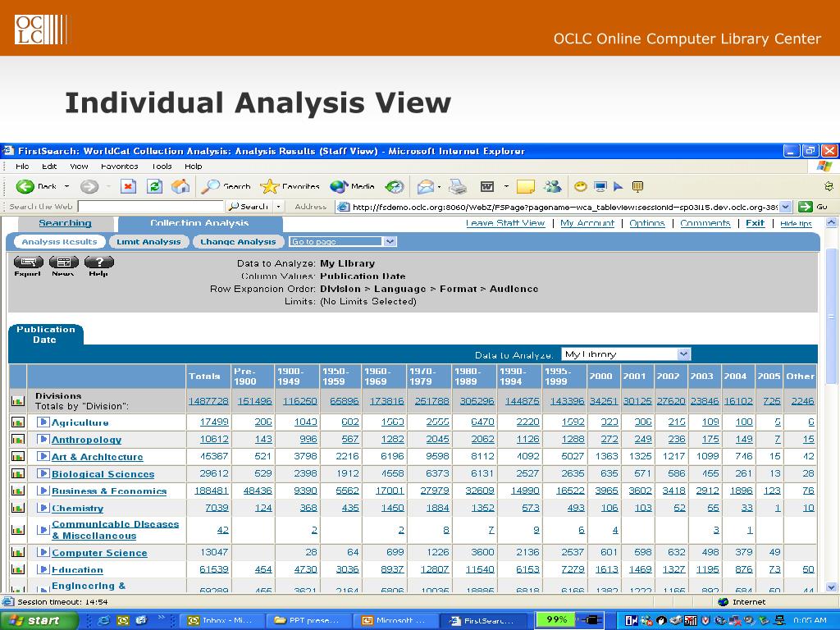
Task: Expand the Computer Science division row
Action: tap(43, 552)
